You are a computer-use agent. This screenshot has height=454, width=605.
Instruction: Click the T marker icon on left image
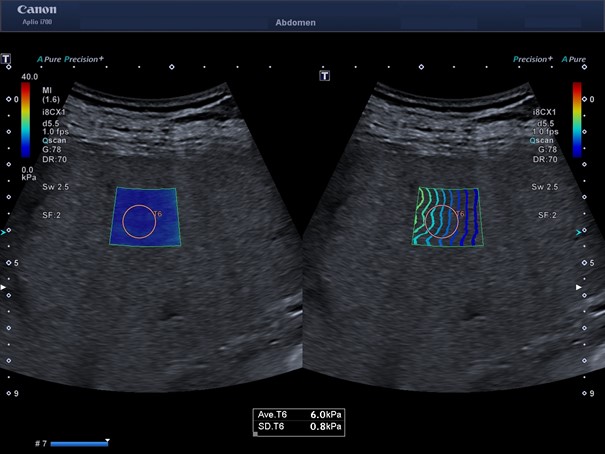[6, 59]
